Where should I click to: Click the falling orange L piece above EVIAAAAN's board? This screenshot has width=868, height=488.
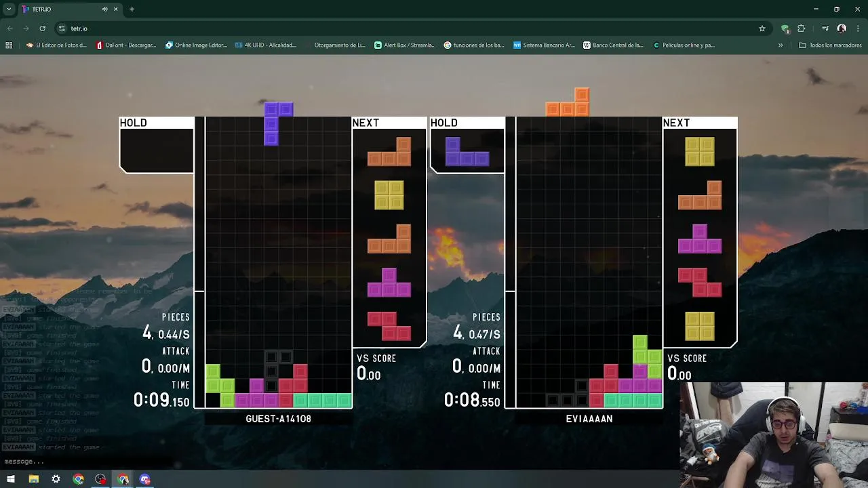(x=568, y=102)
